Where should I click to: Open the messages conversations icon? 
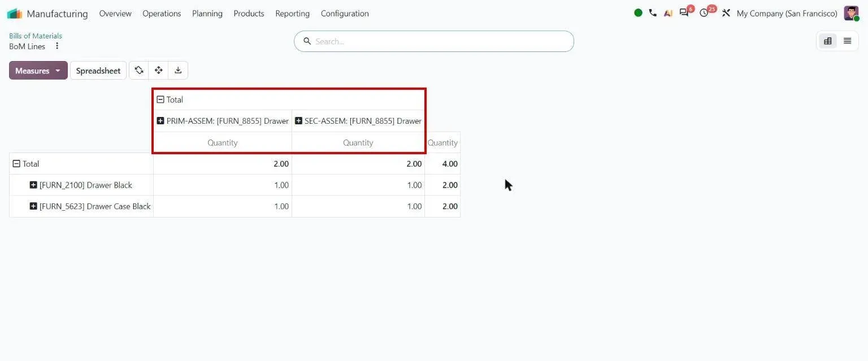(684, 13)
